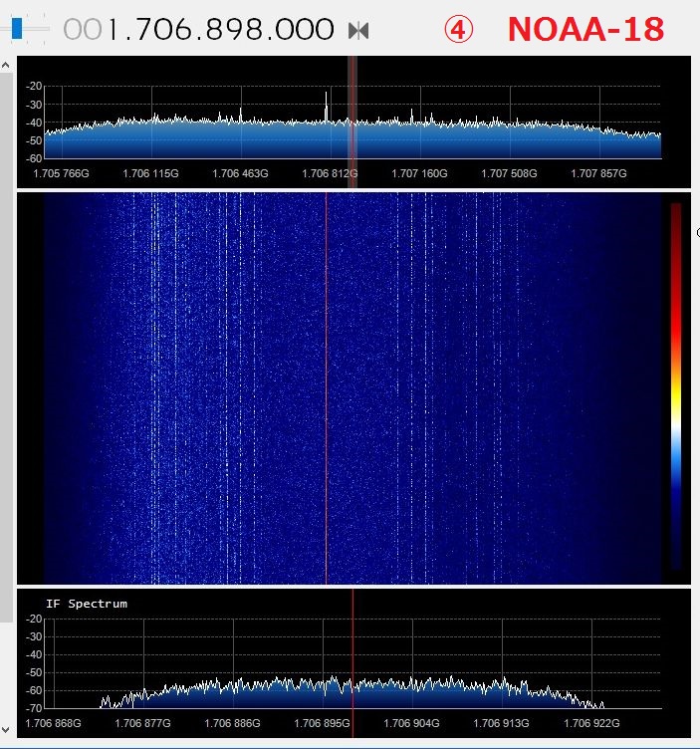Click spectrum axis label 1.705 766G
The image size is (700, 749).
pyautogui.click(x=61, y=174)
